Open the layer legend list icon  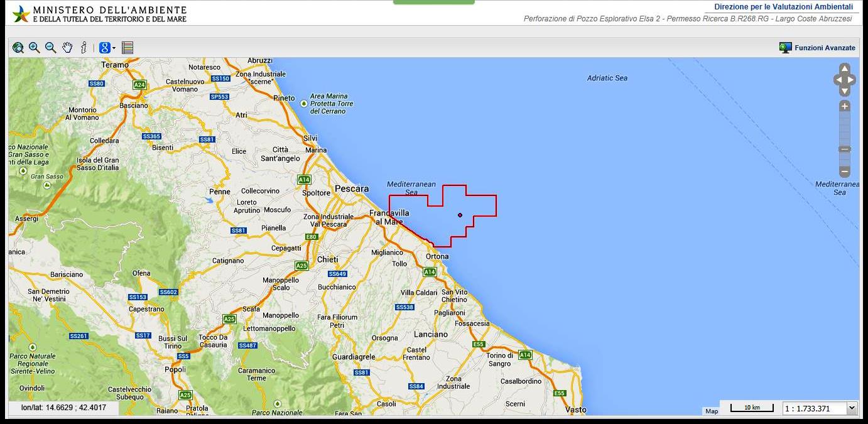click(x=127, y=48)
